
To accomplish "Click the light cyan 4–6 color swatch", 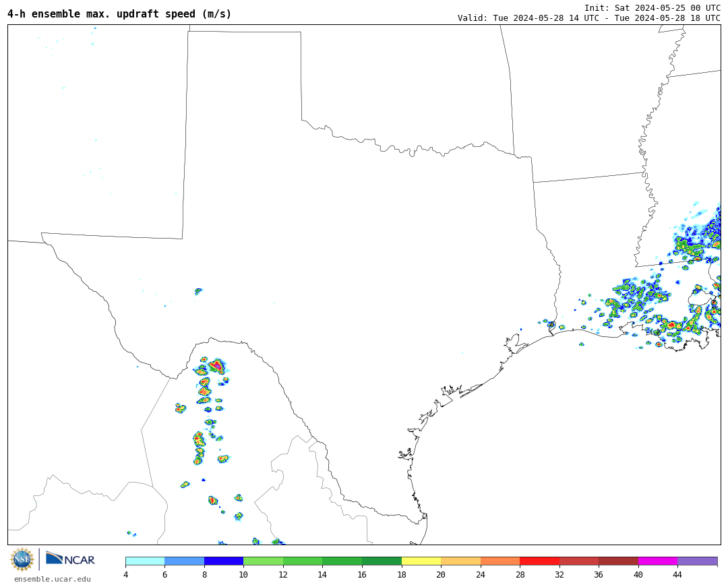I will [x=145, y=561].
